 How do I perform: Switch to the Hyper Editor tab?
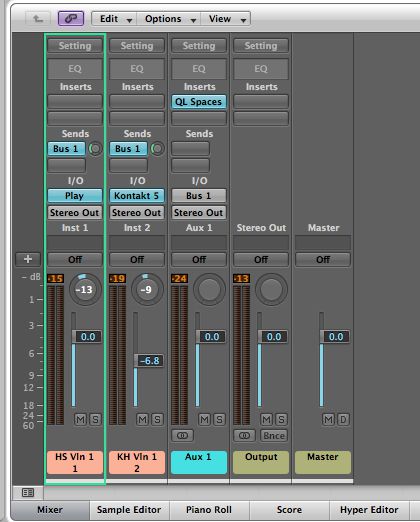[369, 510]
